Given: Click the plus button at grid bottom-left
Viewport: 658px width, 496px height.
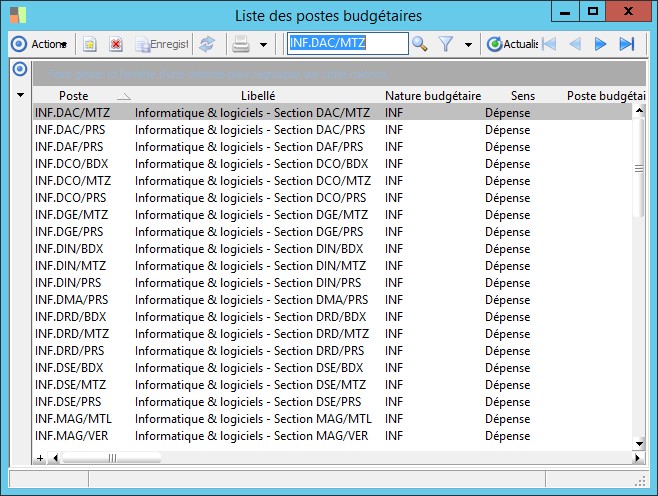Looking at the screenshot, I should (x=40, y=458).
